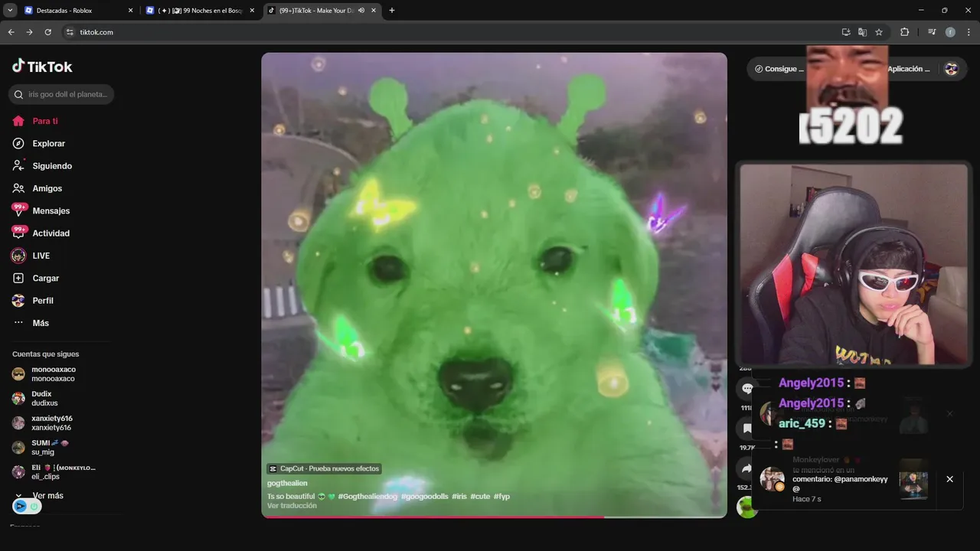The image size is (980, 551).
Task: Open the profile avatar with sunglasses
Action: 952,69
